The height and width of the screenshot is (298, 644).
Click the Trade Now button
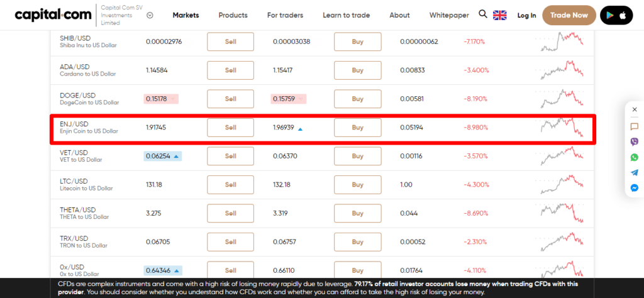click(x=569, y=15)
